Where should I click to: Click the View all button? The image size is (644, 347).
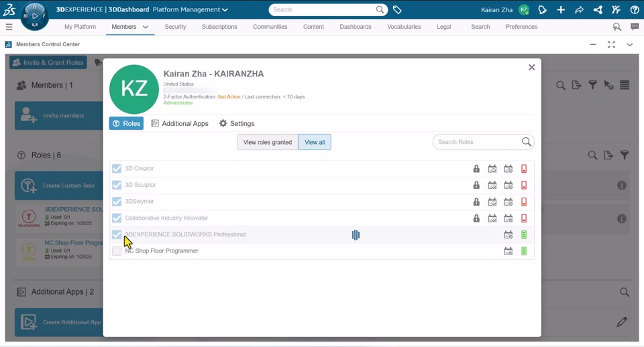(315, 142)
